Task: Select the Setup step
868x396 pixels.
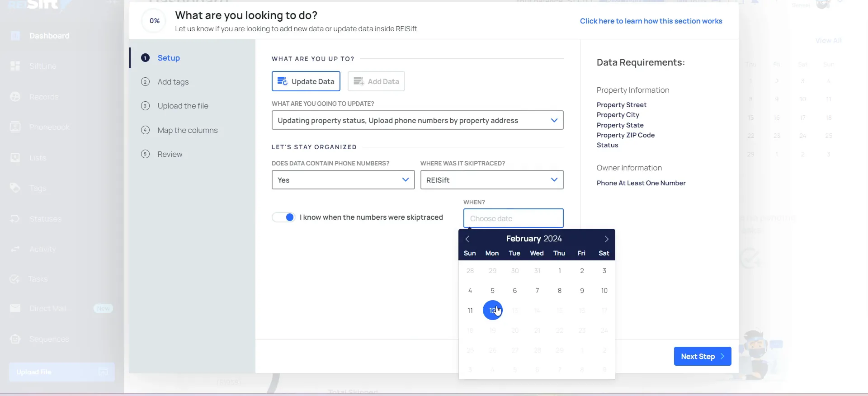Action: (x=169, y=58)
